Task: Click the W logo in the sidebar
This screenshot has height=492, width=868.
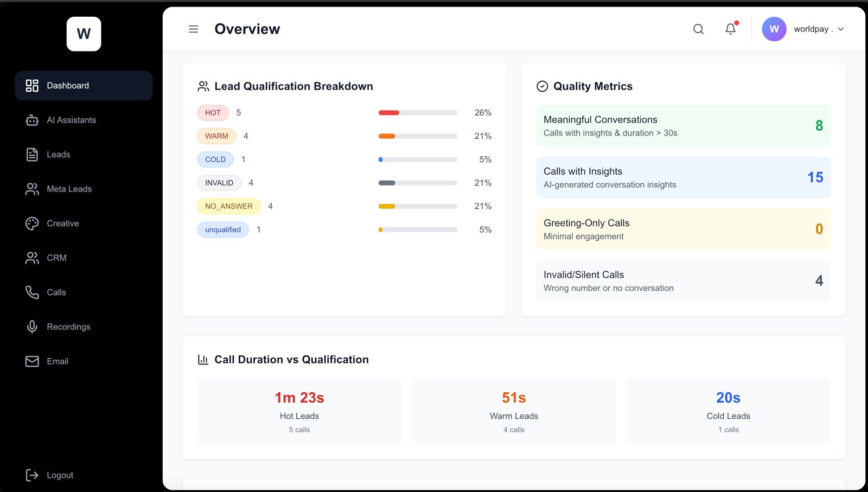Action: click(84, 33)
